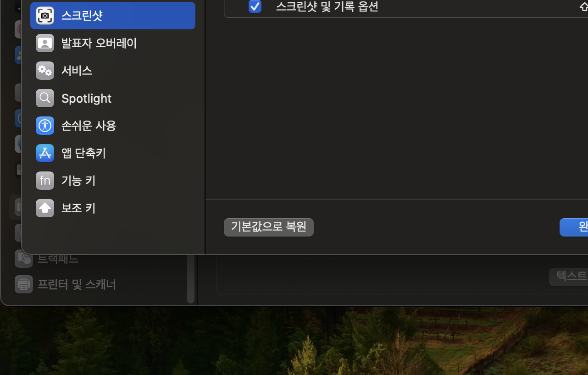Select the 스크린샷 camera icon
Image resolution: width=588 pixels, height=375 pixels.
(x=45, y=16)
